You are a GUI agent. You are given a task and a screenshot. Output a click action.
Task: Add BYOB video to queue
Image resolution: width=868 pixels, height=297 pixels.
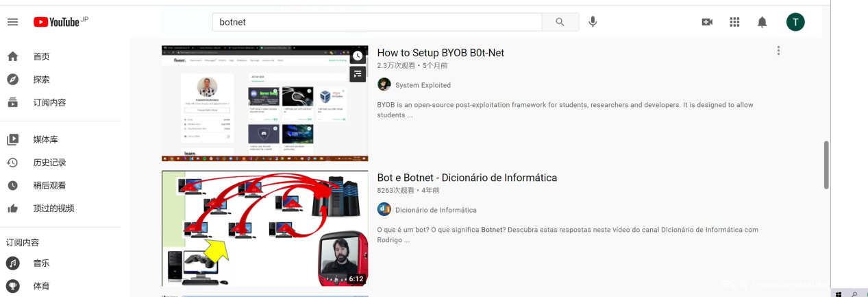point(358,74)
